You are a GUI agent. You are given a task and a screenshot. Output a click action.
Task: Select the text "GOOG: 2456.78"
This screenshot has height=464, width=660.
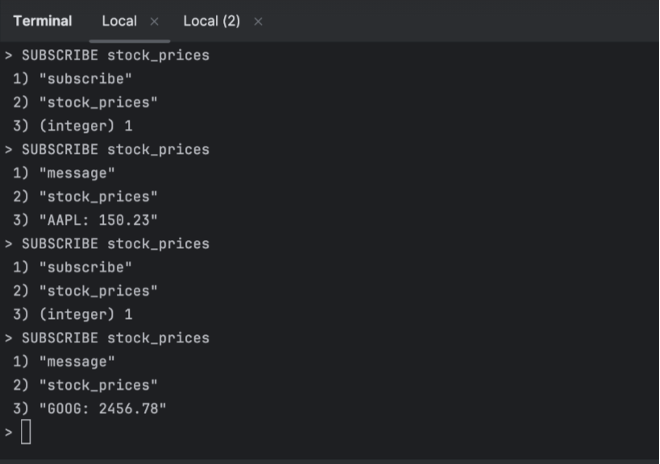coord(103,409)
